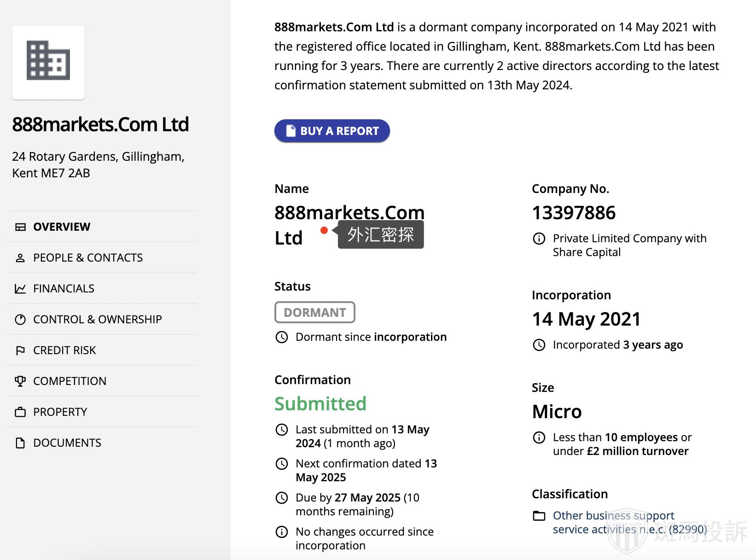The width and height of the screenshot is (756, 560).
Task: Open the Financials menu item
Action: 64,289
